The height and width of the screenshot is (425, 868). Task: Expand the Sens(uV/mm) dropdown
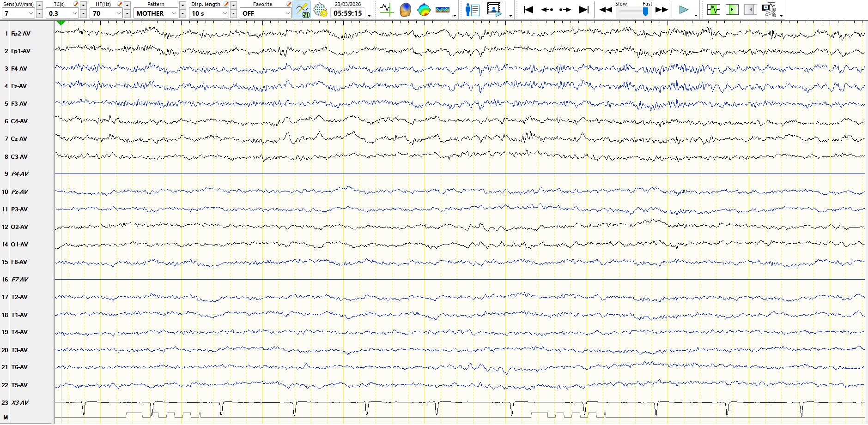(x=30, y=13)
